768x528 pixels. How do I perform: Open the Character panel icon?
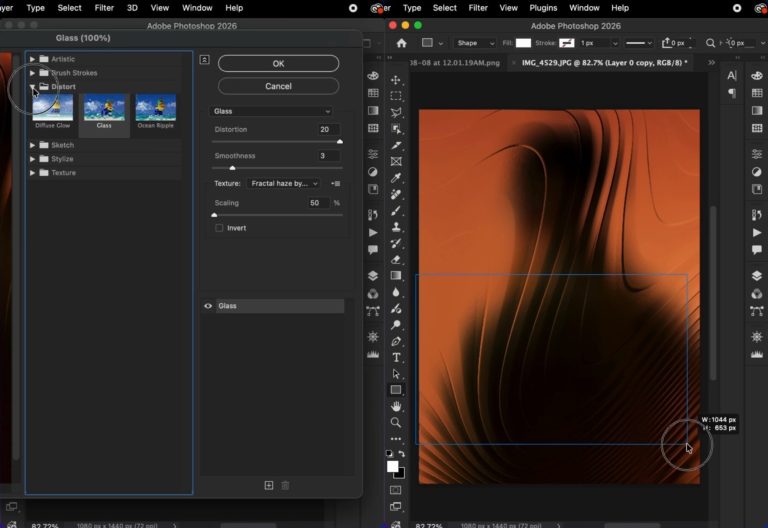pos(732,75)
